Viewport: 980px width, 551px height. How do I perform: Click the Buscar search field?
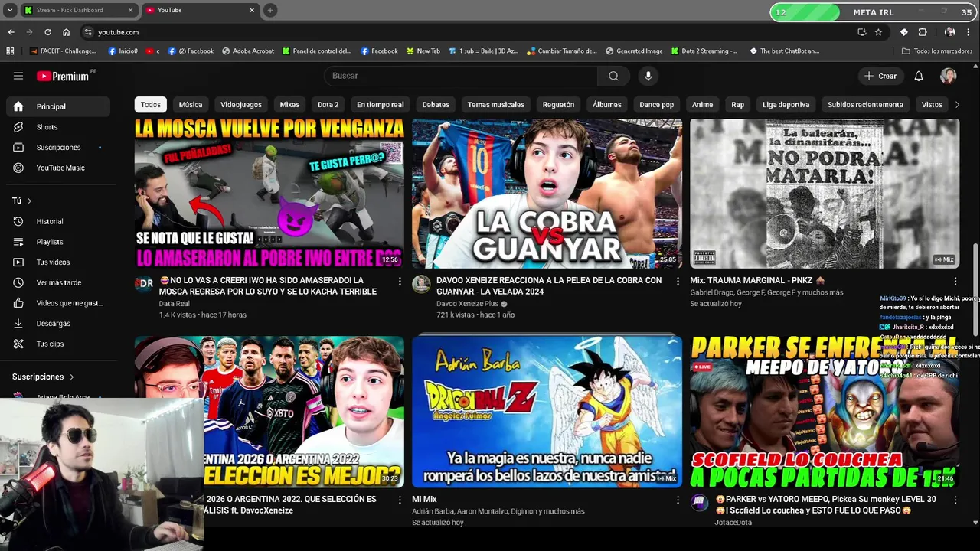click(462, 76)
